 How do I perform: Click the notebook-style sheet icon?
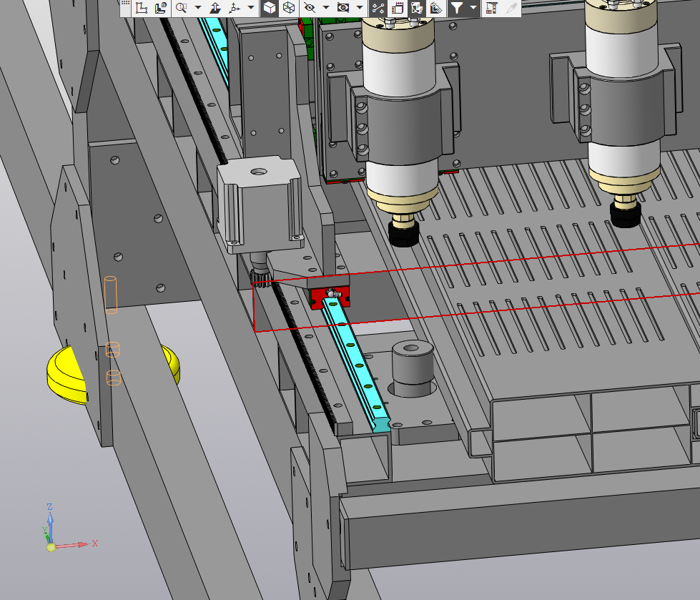pyautogui.click(x=398, y=8)
